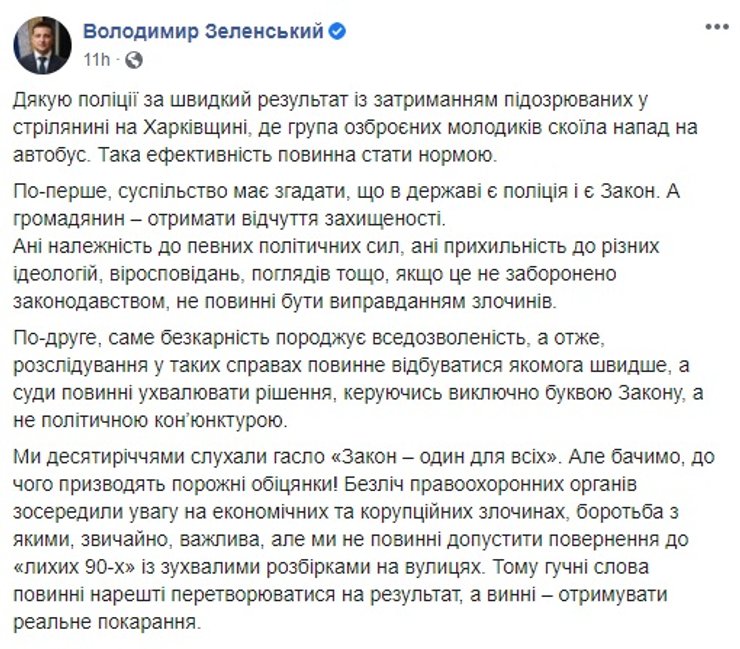Click the globe public-privacy icon
740x649 pixels.
pyautogui.click(x=136, y=59)
